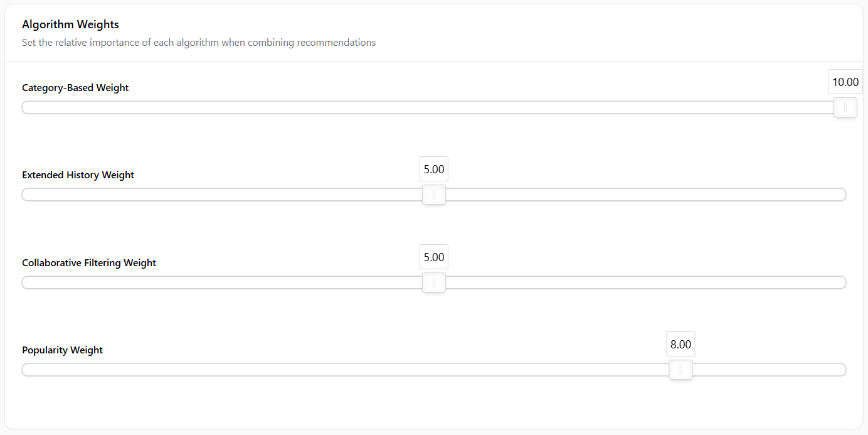Click the Extended History Weight label
This screenshot has height=435, width=868.
click(78, 175)
